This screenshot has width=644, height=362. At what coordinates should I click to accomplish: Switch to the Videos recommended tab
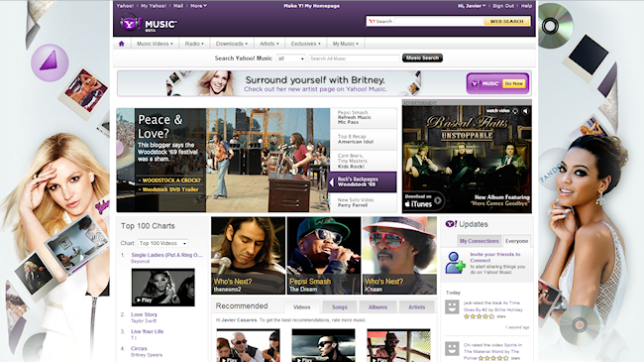tap(302, 306)
